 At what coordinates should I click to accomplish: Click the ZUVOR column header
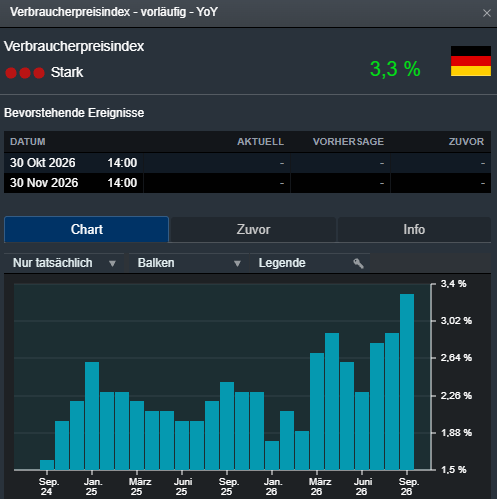[466, 142]
